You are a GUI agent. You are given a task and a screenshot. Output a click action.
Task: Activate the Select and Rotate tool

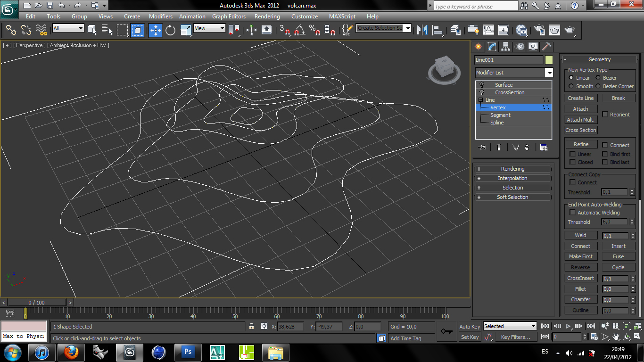169,30
